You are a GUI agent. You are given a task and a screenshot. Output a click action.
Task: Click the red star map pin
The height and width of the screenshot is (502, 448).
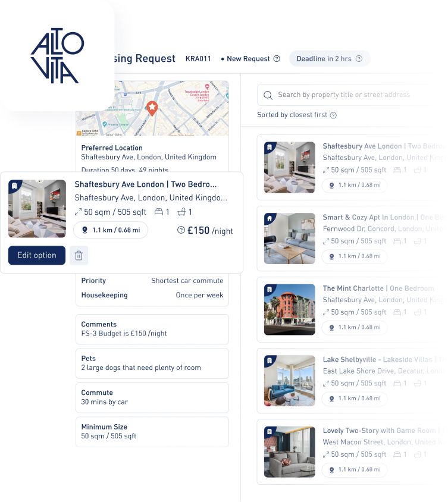(152, 108)
